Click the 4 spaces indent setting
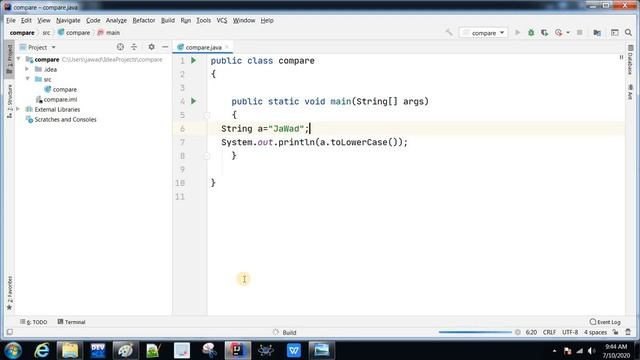The width and height of the screenshot is (640, 360). [x=595, y=332]
